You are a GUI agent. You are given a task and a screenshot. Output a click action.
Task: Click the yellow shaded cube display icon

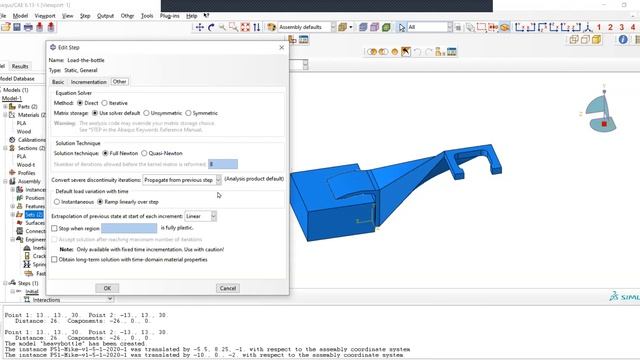point(596,40)
